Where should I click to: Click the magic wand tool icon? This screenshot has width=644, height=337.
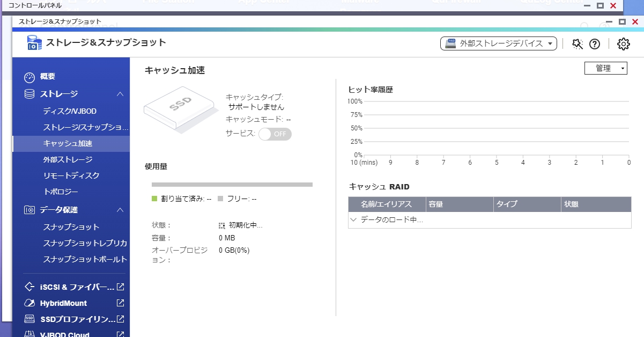[578, 44]
